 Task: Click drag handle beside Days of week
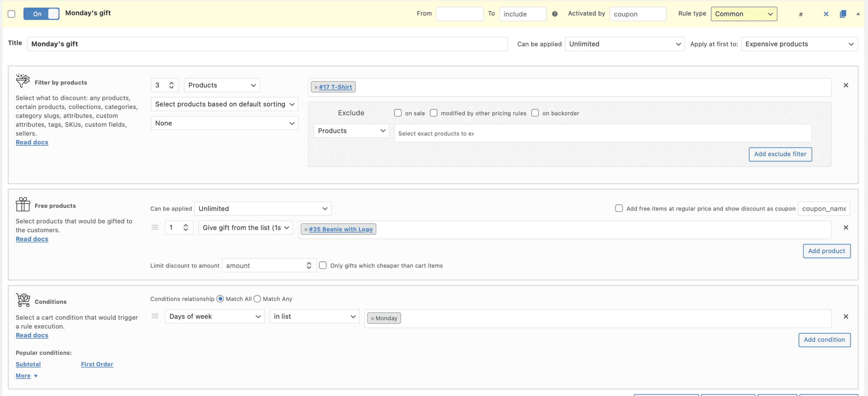click(155, 316)
